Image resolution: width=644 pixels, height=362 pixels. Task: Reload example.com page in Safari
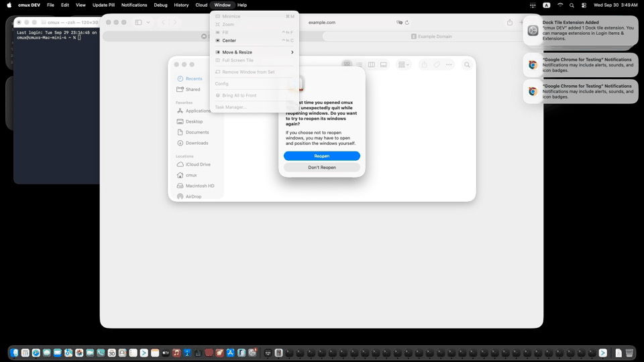(x=407, y=23)
